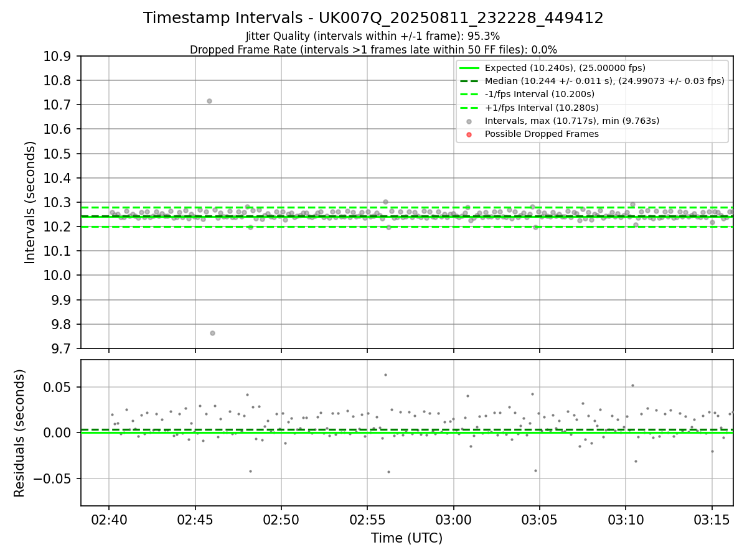Click the 02:50 time tick label
This screenshot has height=560, width=747.
(x=281, y=520)
